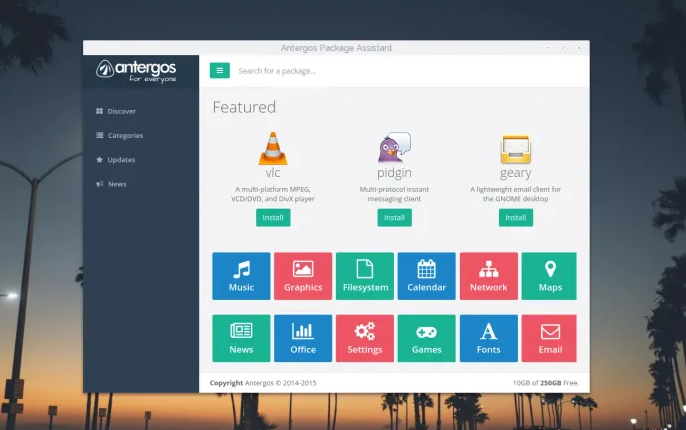Click the 10GB of 250GB Free text

pyautogui.click(x=546, y=383)
